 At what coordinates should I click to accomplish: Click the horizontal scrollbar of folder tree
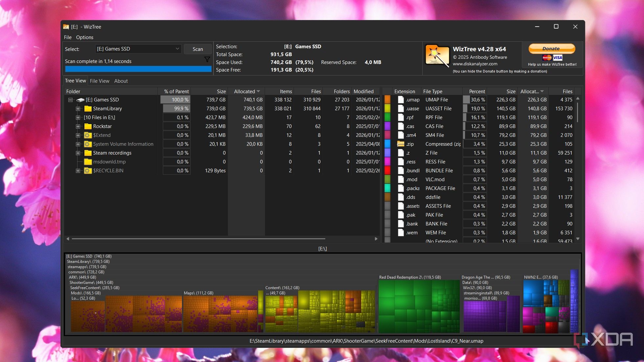click(198, 239)
